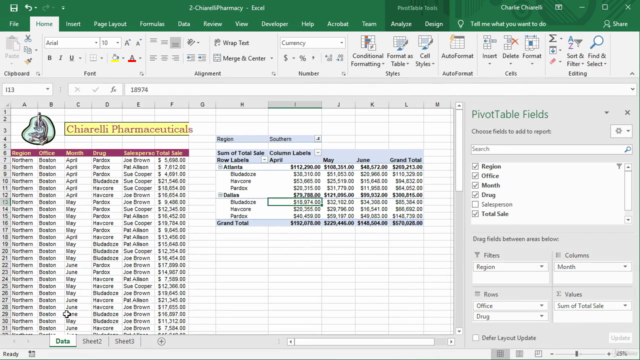
Task: Click the fx insert function icon
Action: coord(113,89)
